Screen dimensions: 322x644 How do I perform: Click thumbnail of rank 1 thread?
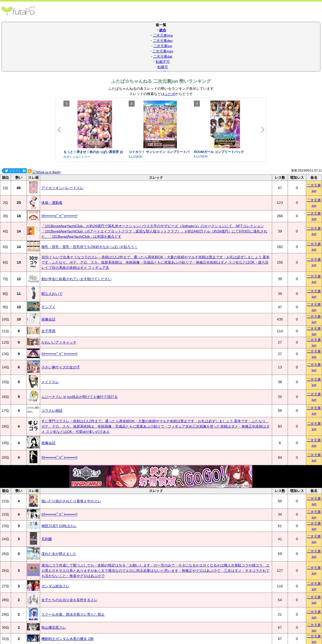(x=33, y=188)
